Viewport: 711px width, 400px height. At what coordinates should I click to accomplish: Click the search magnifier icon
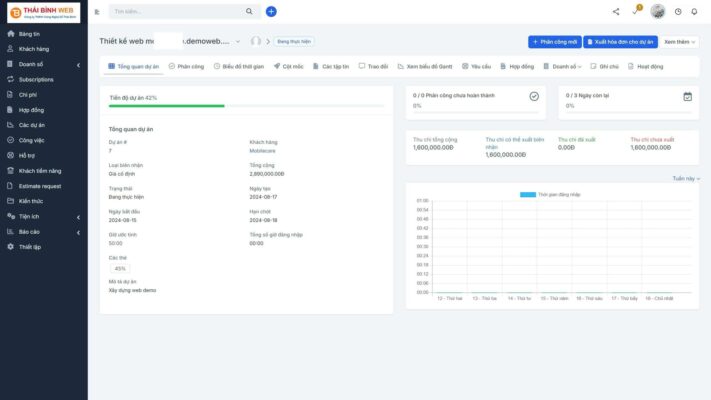click(x=249, y=11)
